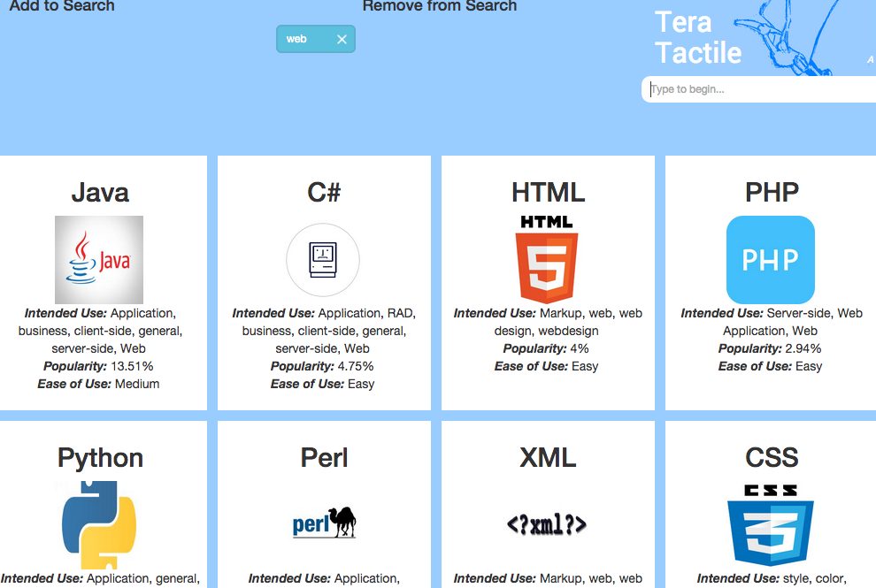The height and width of the screenshot is (588, 876).
Task: Click the diver sketch in the header
Action: tap(788, 38)
